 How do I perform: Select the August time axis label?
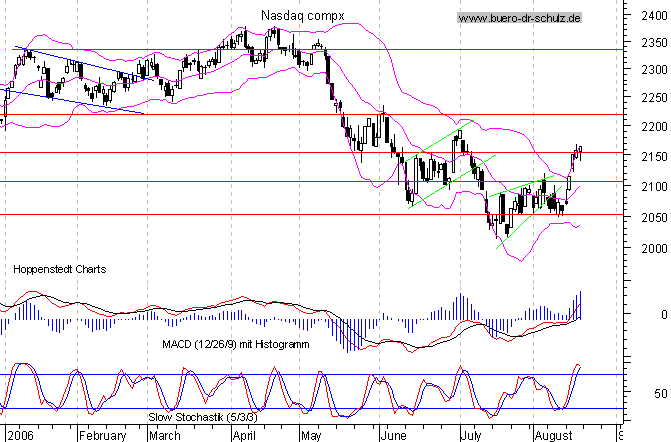(x=553, y=436)
